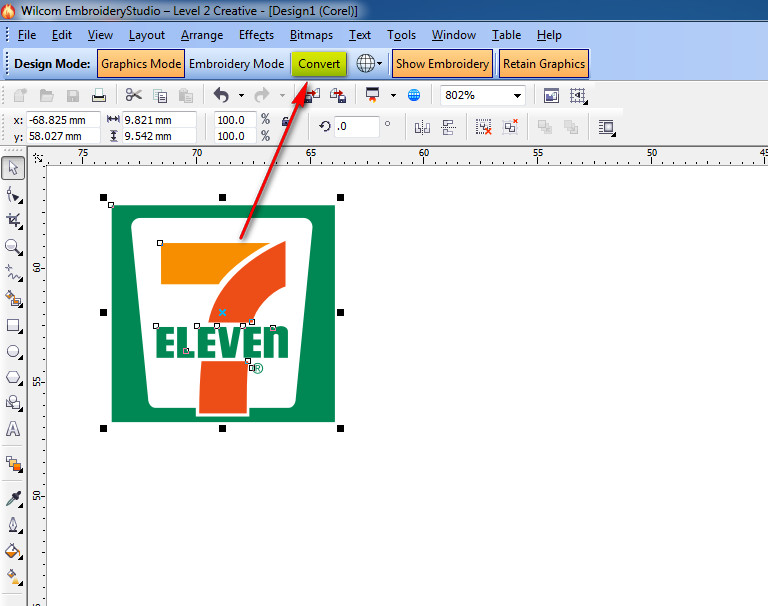Click the Save floppy icon
The width and height of the screenshot is (768, 606).
tap(73, 95)
